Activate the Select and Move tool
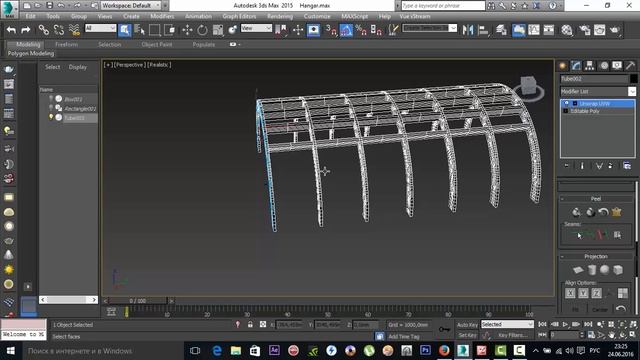This screenshot has width=640, height=360. coord(187,30)
